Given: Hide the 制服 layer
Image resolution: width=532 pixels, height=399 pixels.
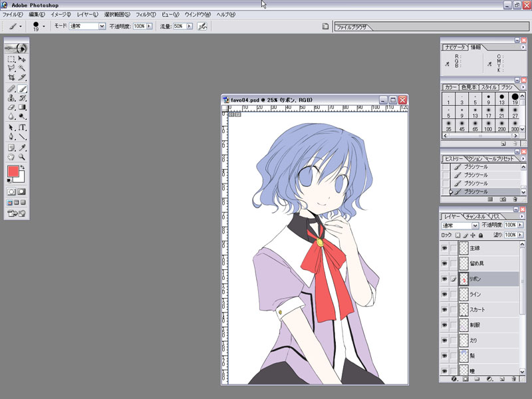Looking at the screenshot, I should [x=444, y=325].
